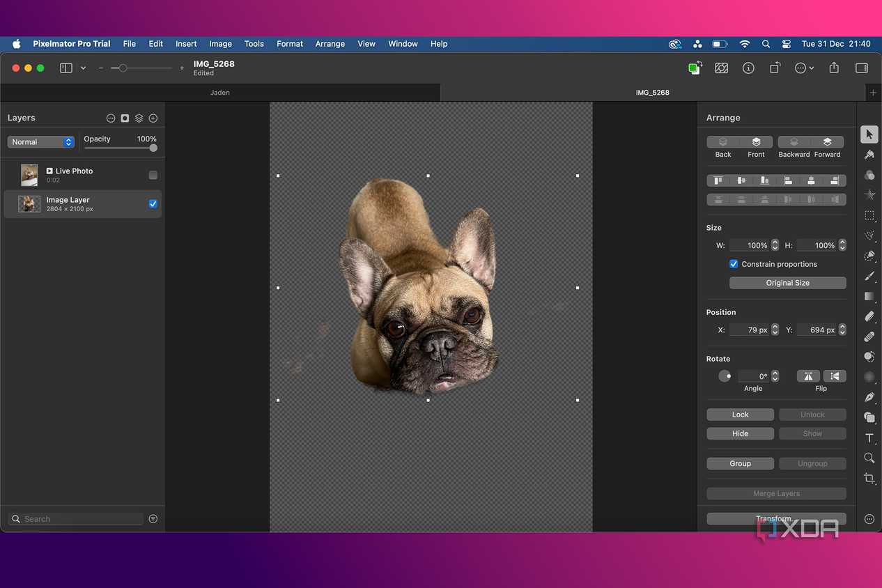The height and width of the screenshot is (588, 882).
Task: Click the layer mask icon in Layers header
Action: (x=125, y=118)
